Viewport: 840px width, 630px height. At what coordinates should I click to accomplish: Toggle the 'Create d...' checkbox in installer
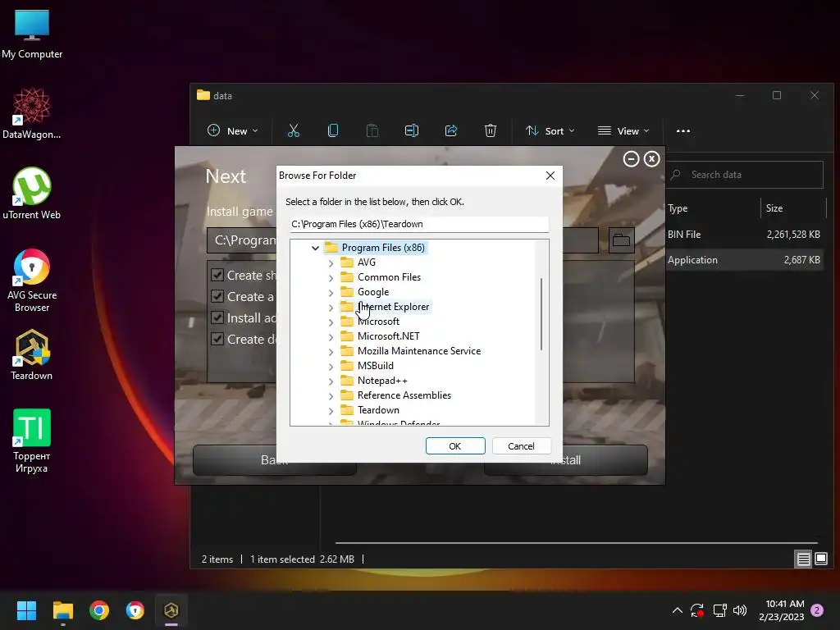click(217, 339)
